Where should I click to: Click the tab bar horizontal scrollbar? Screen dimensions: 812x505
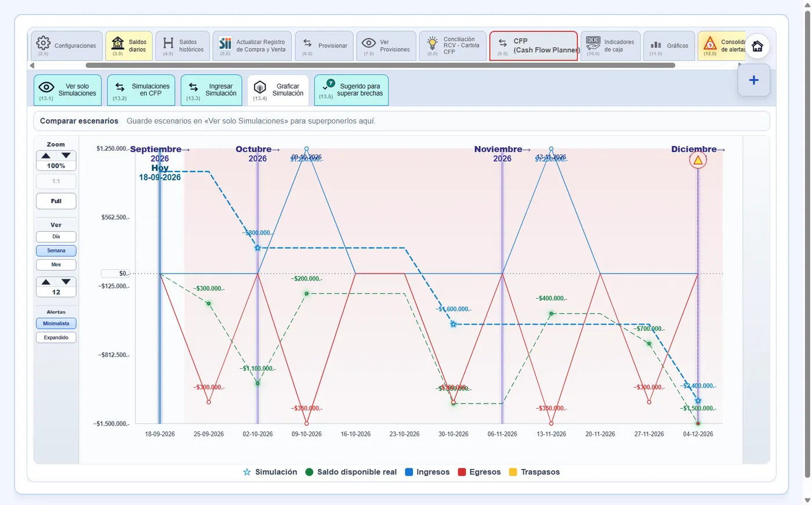click(380, 66)
